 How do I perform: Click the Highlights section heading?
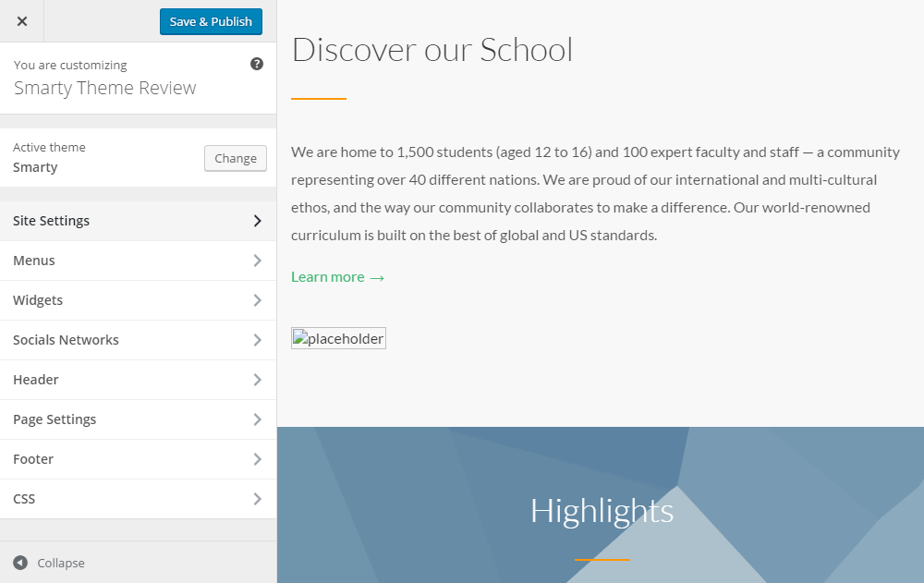[602, 511]
